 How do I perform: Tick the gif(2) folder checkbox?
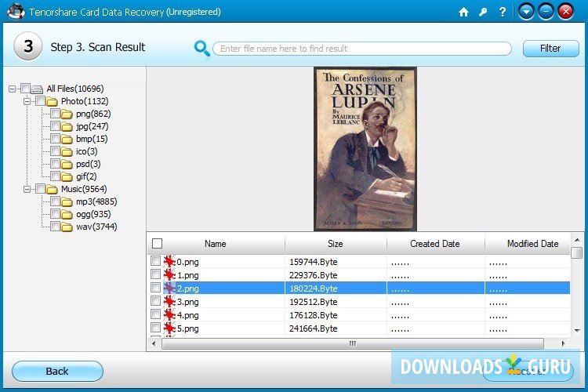tap(55, 176)
